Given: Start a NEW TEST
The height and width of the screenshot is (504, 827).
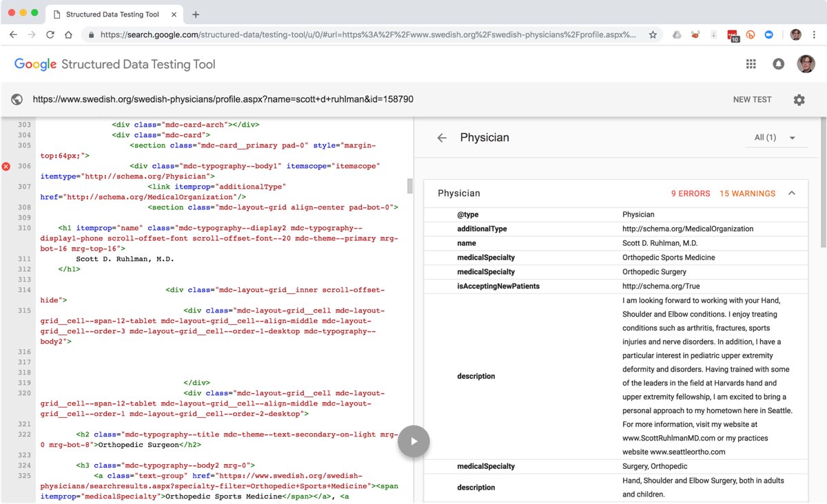Looking at the screenshot, I should (753, 100).
